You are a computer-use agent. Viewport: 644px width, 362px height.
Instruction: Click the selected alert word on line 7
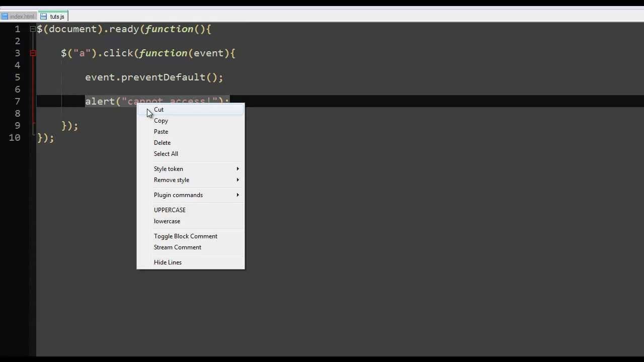[100, 102]
